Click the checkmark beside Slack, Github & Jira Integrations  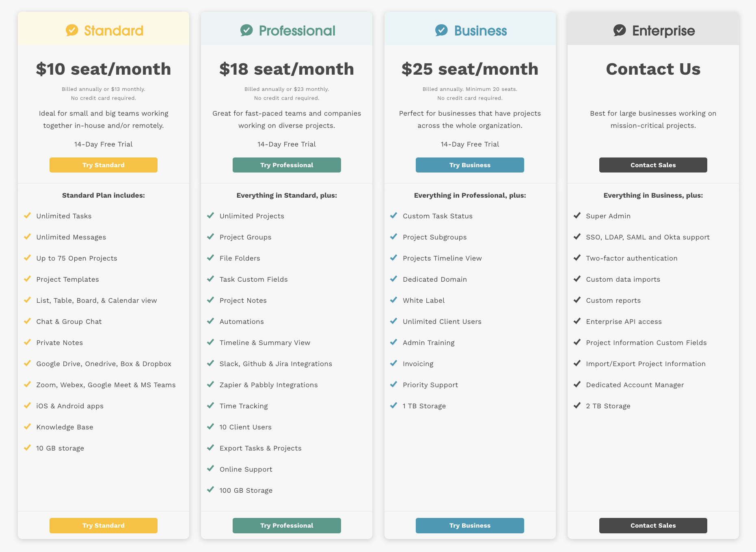click(x=210, y=363)
